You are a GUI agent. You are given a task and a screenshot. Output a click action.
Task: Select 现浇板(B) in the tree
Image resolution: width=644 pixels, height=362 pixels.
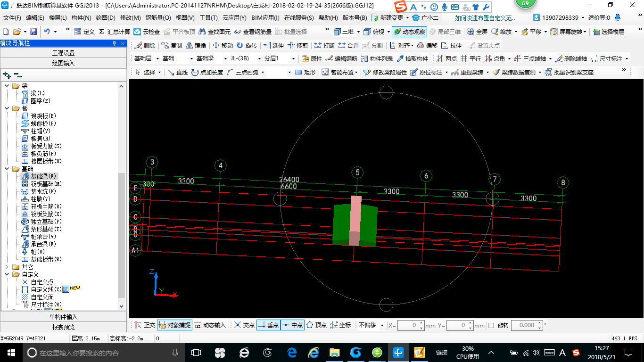point(43,116)
